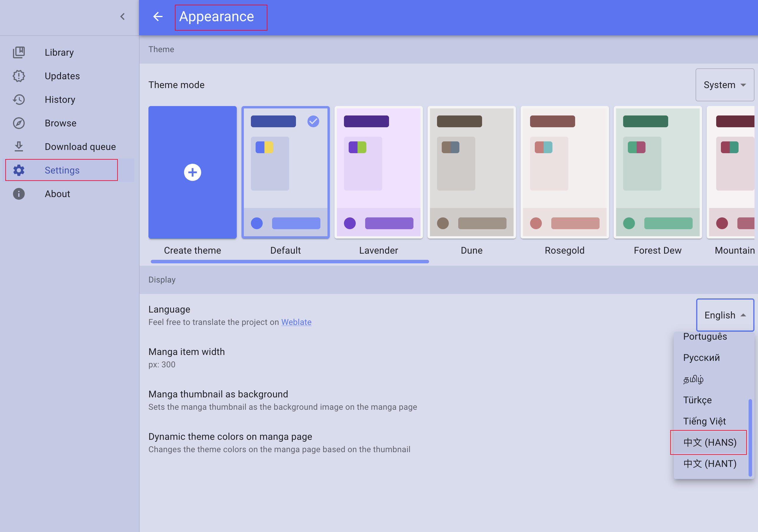Select the Default theme checkmark

[x=313, y=122]
